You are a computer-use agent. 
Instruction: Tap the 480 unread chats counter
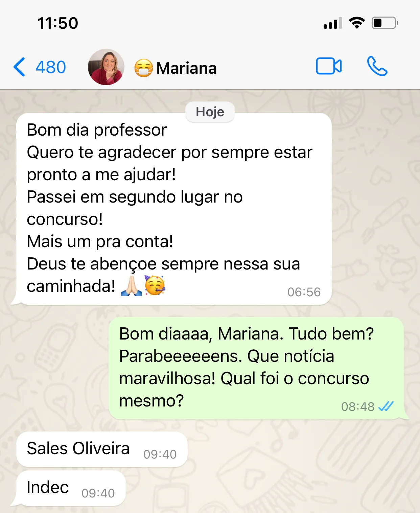51,67
